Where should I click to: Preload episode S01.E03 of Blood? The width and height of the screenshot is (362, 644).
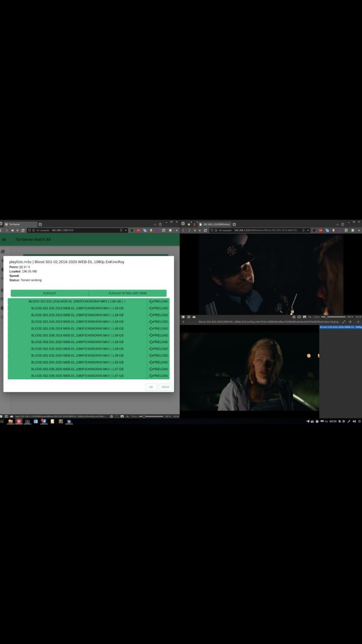158,315
